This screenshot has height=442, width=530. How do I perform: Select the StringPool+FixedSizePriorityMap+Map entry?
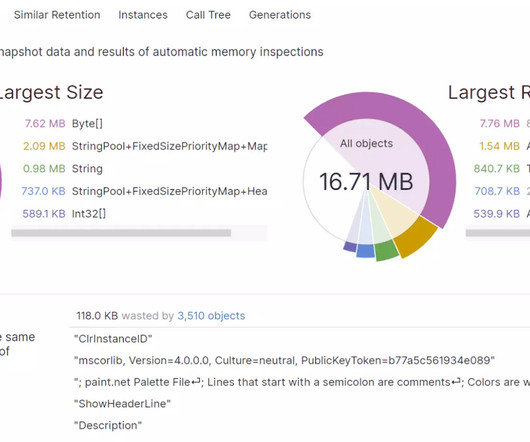coord(169,146)
